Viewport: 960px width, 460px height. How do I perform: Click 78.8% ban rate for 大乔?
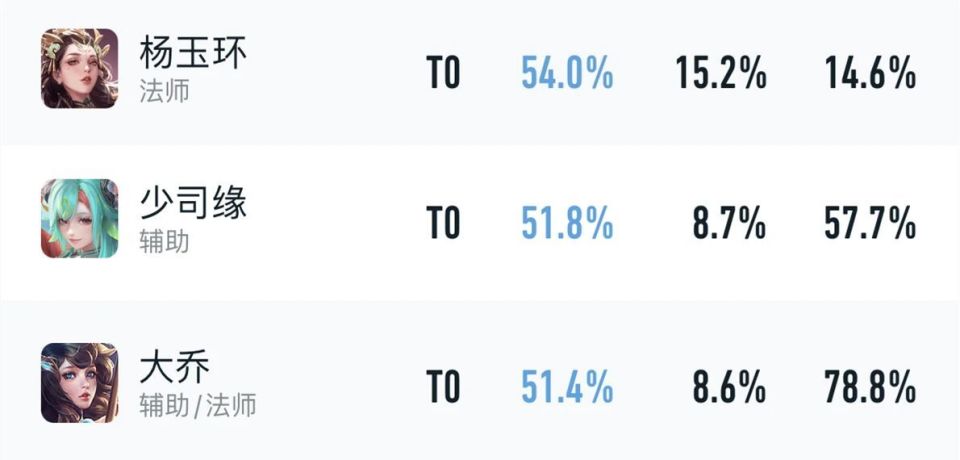(870, 386)
